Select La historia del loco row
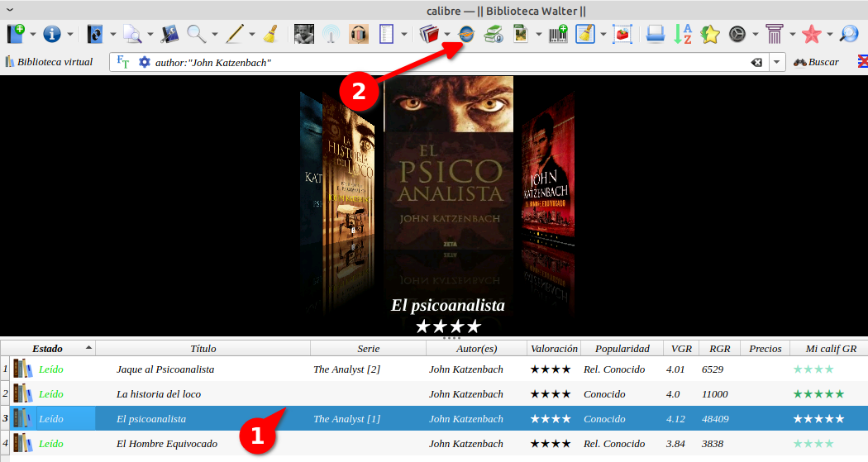Screen dimensions: 868x462 pos(159,394)
